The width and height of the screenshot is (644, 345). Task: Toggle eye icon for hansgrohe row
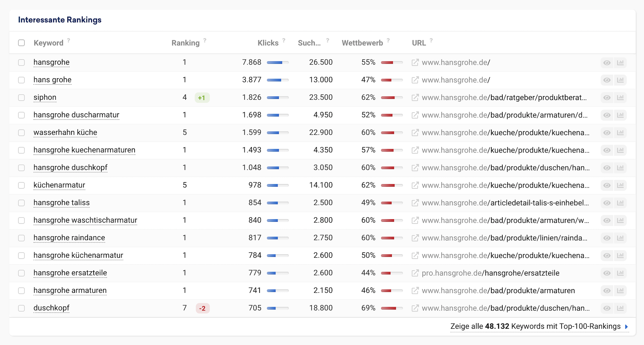coord(607,62)
